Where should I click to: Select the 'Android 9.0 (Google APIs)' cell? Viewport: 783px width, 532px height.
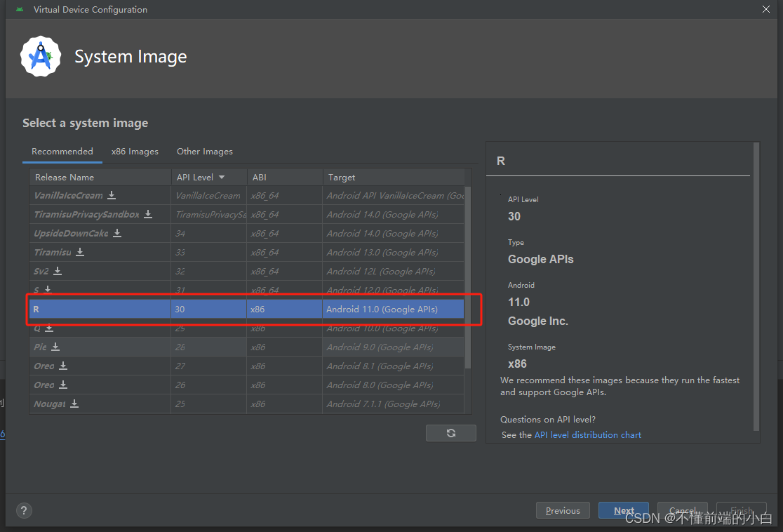394,347
